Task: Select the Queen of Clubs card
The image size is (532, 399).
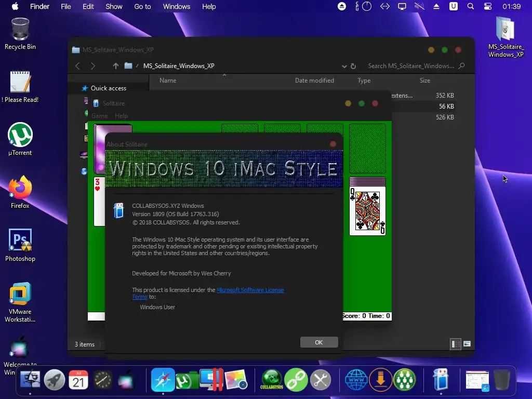Action: 367,211
